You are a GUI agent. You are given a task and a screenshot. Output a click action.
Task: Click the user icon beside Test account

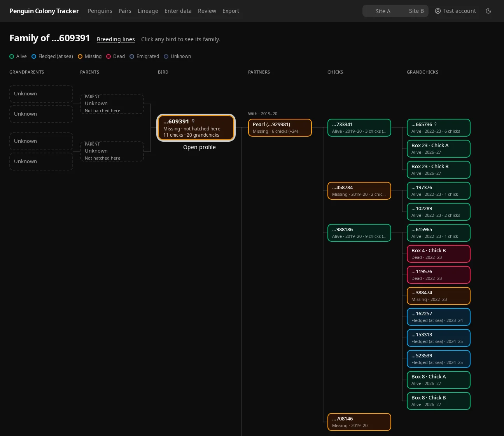click(x=438, y=11)
